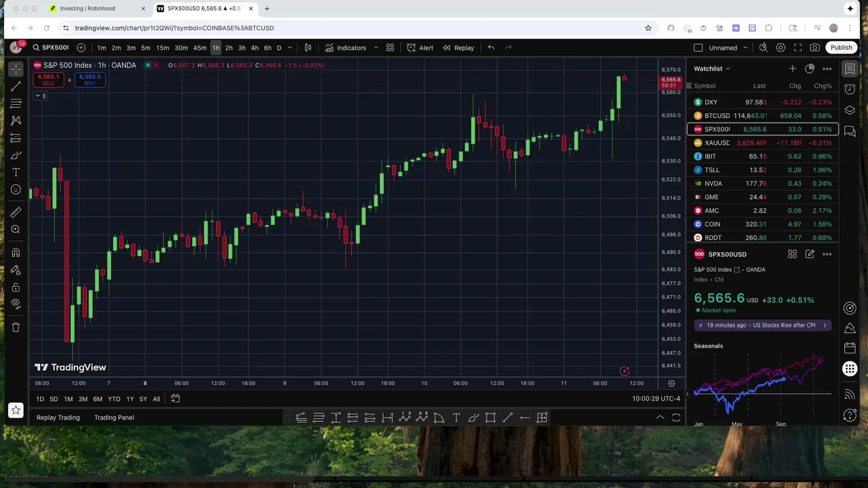Open watchlist advanced view pie icon
Image resolution: width=868 pixels, height=488 pixels.
[x=810, y=68]
